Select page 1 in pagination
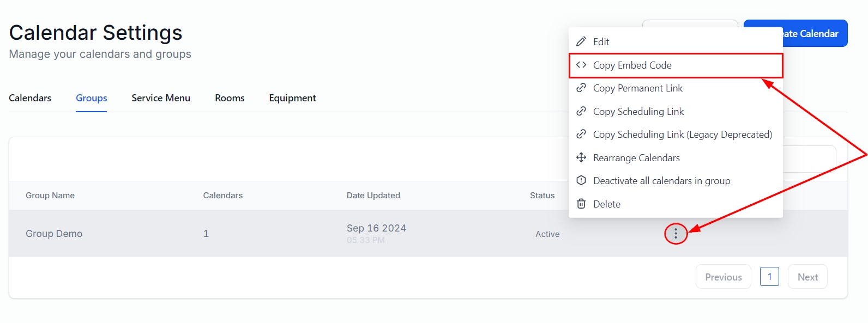The image size is (868, 323). [769, 277]
